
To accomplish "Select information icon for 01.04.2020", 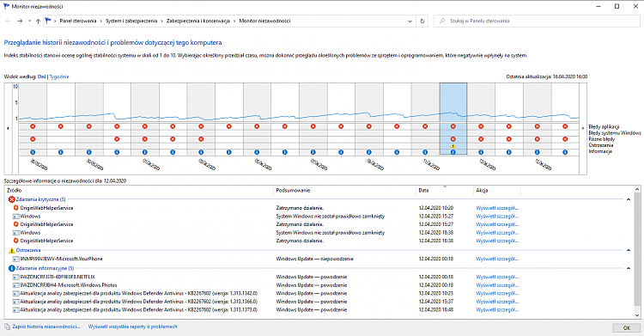I will pos(144,152).
